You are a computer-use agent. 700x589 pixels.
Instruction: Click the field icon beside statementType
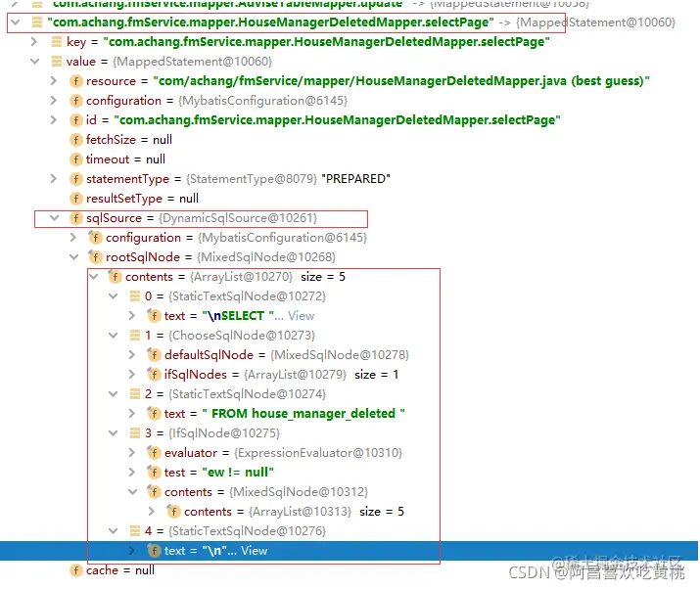click(x=76, y=179)
